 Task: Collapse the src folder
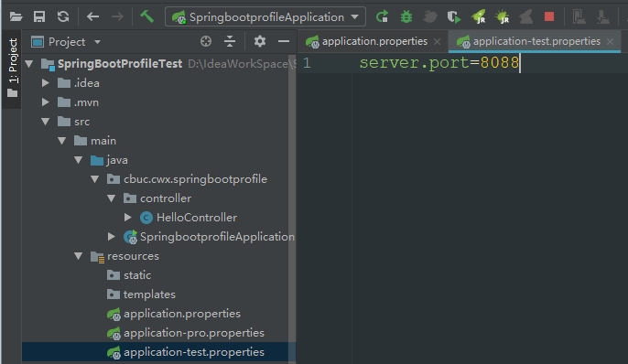click(45, 122)
